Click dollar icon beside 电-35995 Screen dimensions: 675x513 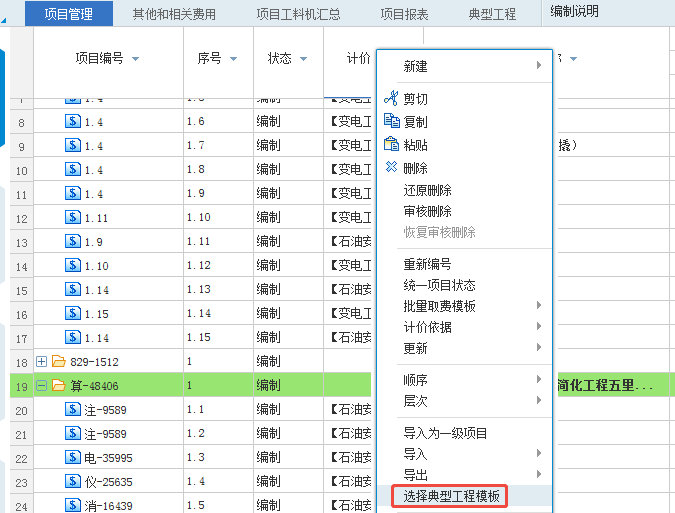(73, 457)
